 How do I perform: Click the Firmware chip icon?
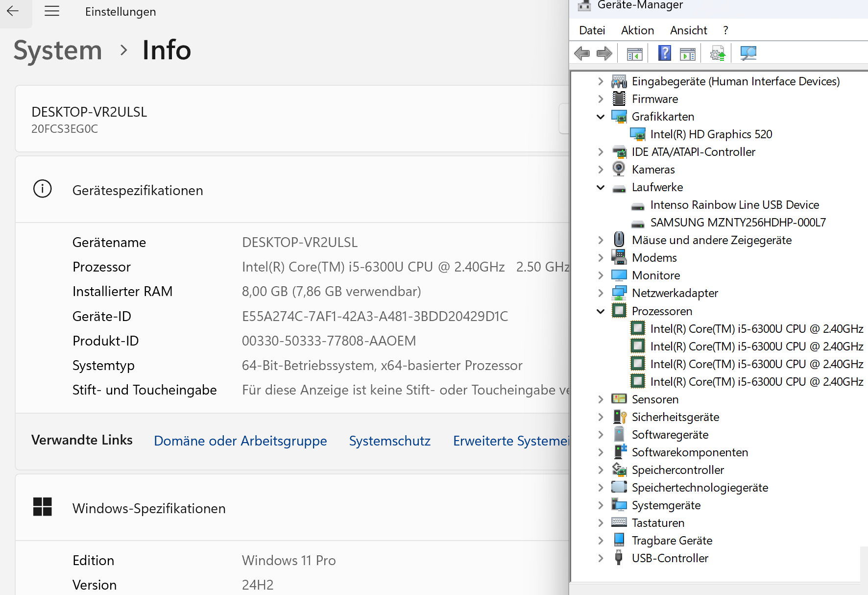click(619, 99)
